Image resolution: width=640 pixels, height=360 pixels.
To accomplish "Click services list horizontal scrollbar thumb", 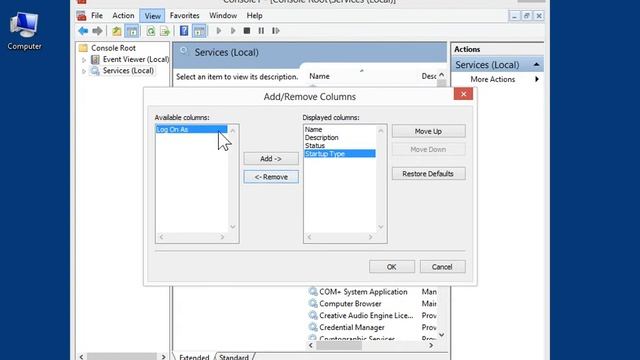I will tap(339, 345).
